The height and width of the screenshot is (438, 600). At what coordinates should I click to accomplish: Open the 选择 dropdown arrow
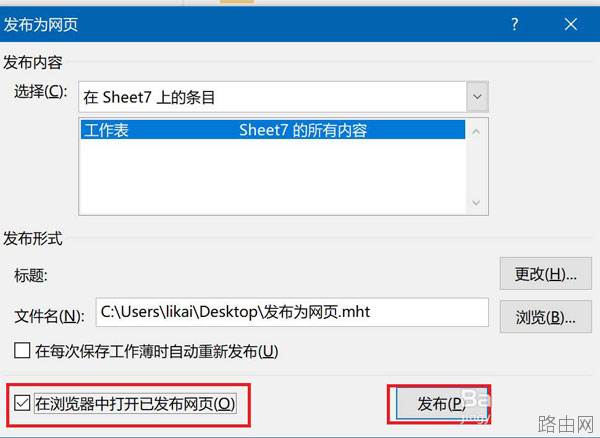coord(477,97)
